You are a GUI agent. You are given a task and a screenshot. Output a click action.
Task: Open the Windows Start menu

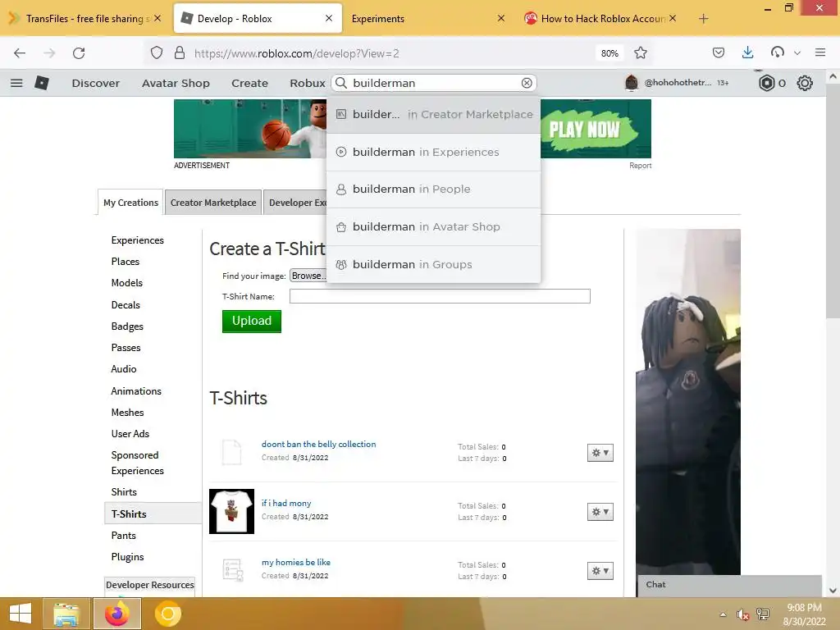tap(21, 614)
